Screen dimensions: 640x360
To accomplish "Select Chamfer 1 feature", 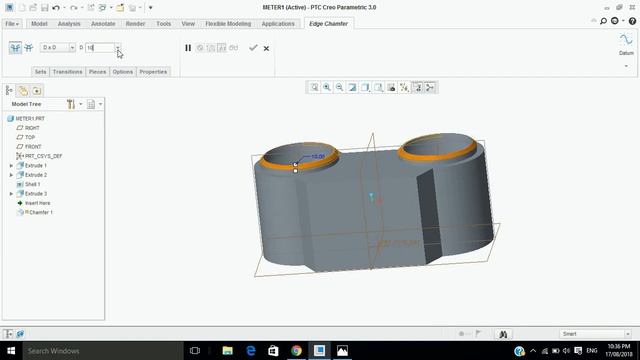I will coord(35,213).
